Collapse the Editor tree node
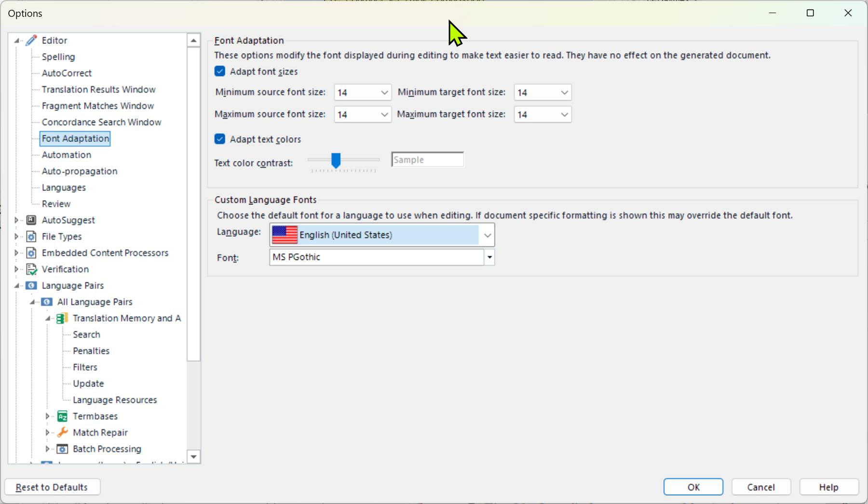The width and height of the screenshot is (868, 504). pos(17,40)
